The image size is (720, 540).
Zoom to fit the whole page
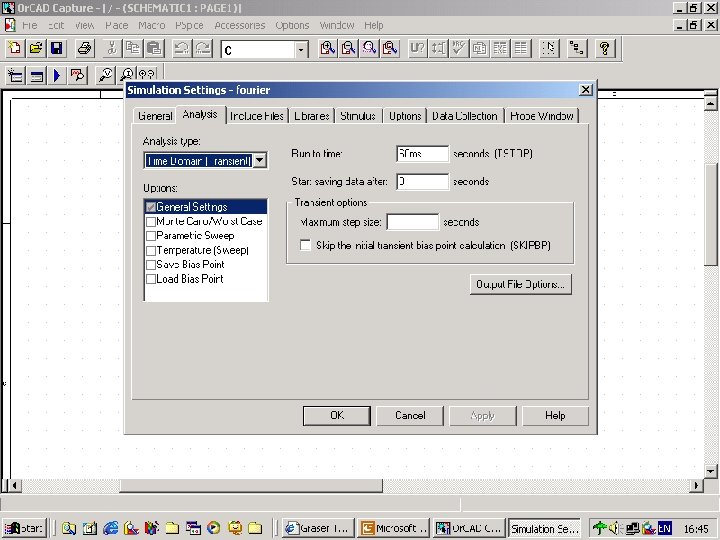coord(390,48)
